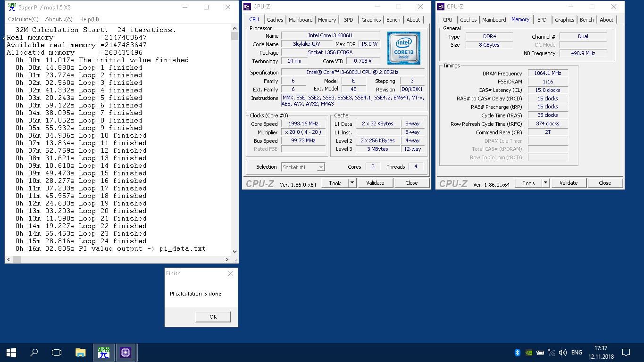
Task: Click the Bluetooth tray icon
Action: (517, 352)
